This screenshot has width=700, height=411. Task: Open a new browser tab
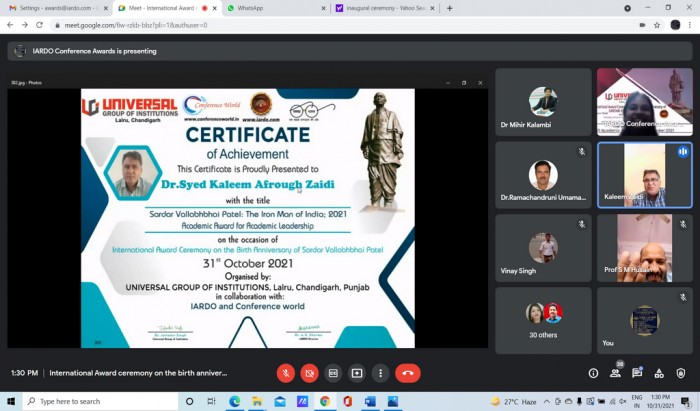(x=449, y=8)
